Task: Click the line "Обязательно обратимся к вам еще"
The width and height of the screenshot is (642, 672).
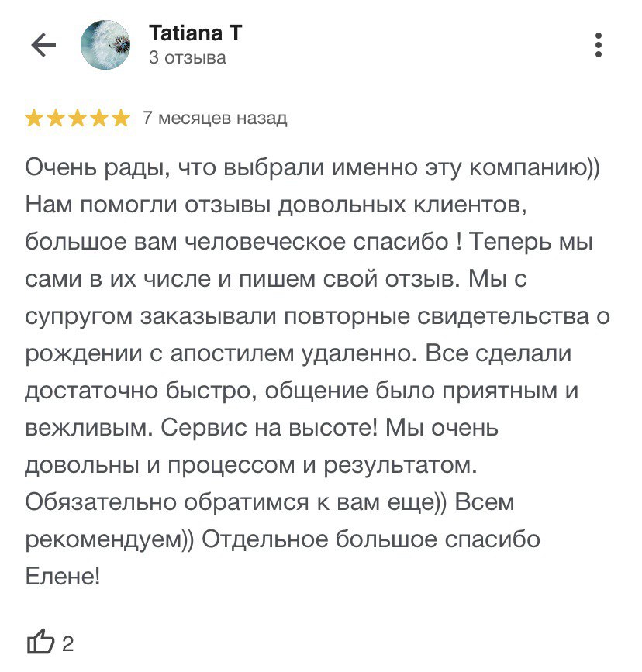Action: click(236, 501)
